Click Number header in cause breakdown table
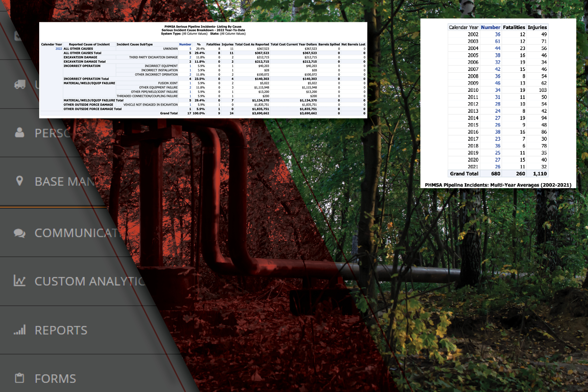Viewport: 588px width, 392px height. point(185,44)
